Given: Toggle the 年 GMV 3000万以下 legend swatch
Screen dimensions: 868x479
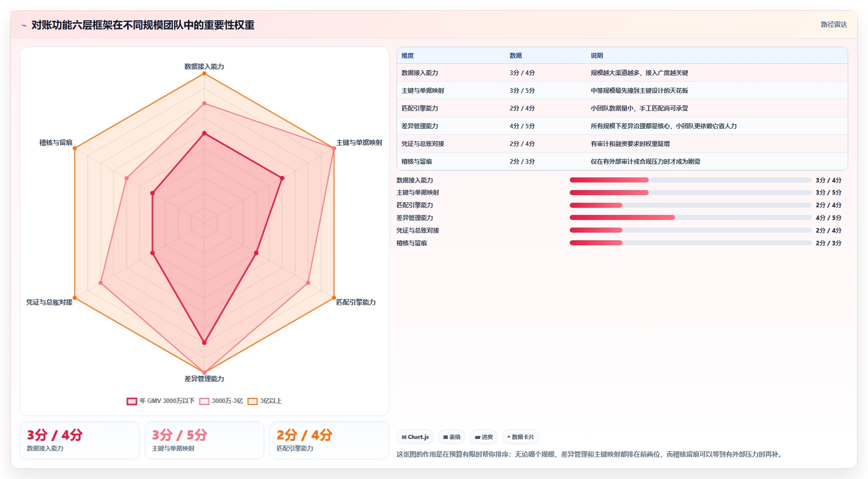Looking at the screenshot, I should 132,401.
